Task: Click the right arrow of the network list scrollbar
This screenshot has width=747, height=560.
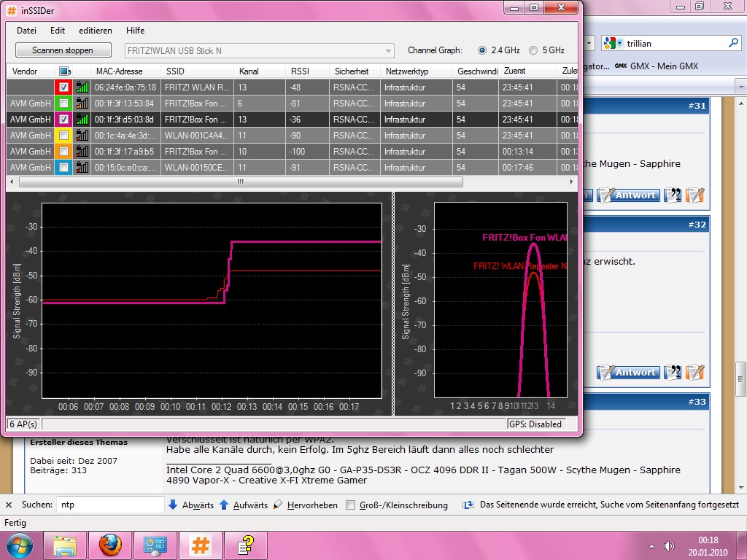Action: [571, 182]
